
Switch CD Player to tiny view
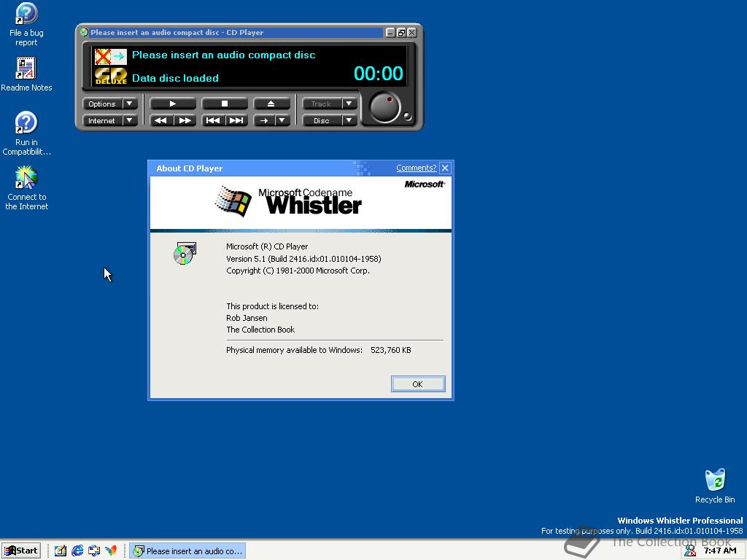[402, 32]
